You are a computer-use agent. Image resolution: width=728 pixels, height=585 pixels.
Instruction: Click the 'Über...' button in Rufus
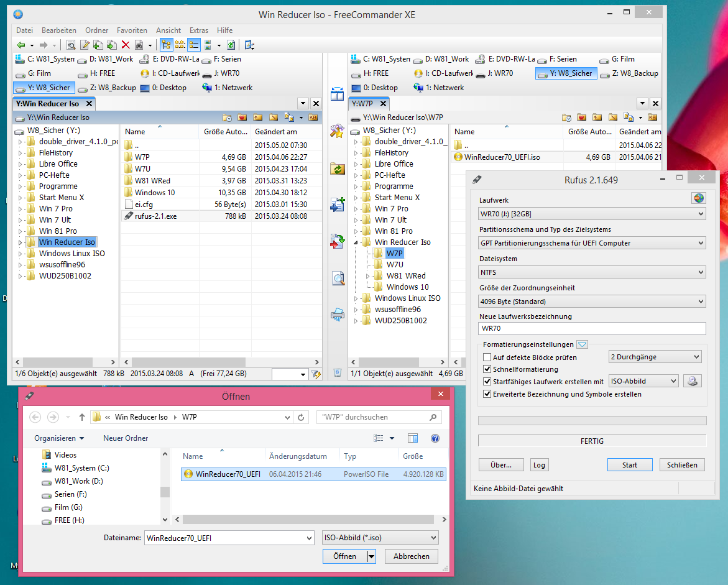501,465
